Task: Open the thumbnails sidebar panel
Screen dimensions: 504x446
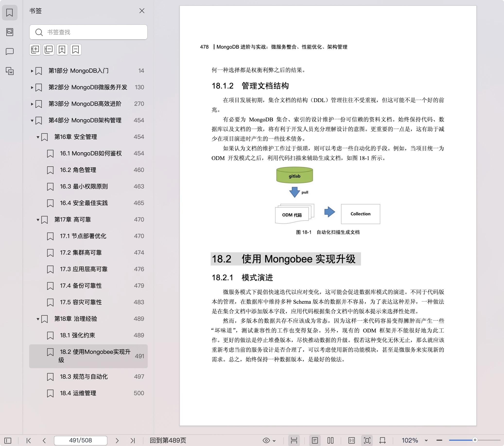Action: [10, 32]
